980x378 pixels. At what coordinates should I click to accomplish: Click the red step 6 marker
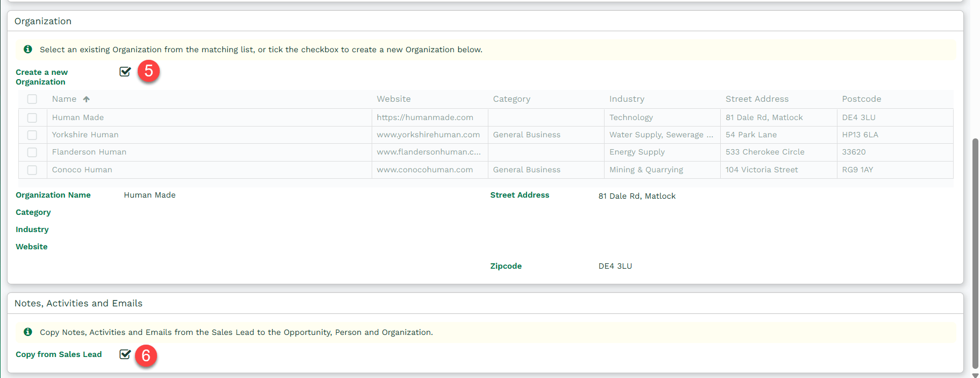click(x=146, y=356)
